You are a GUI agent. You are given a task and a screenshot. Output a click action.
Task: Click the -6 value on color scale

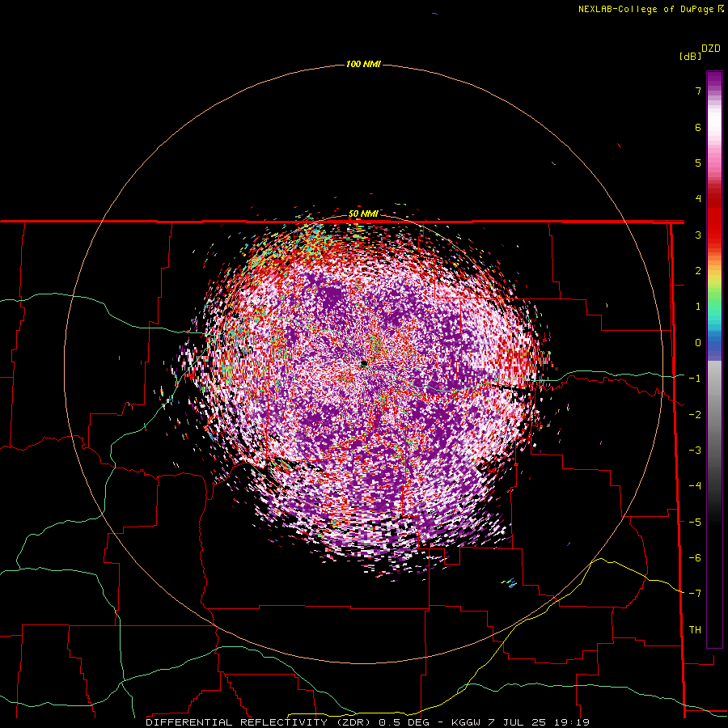tap(695, 558)
